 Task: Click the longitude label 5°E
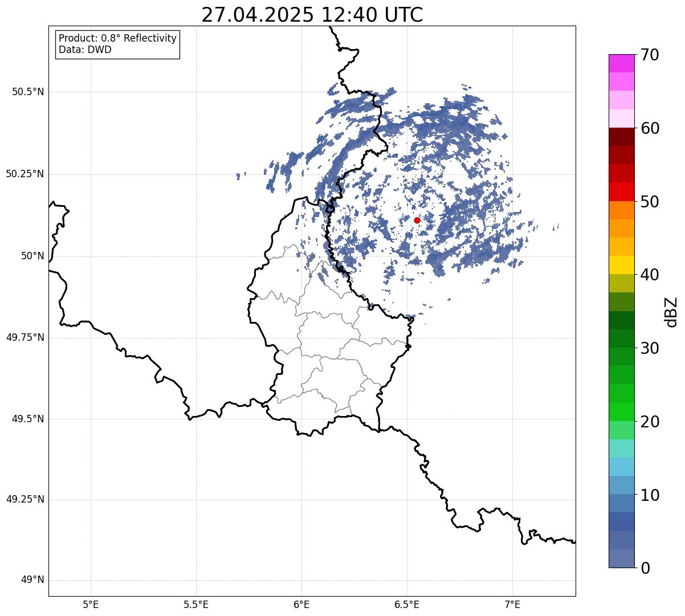tap(91, 605)
